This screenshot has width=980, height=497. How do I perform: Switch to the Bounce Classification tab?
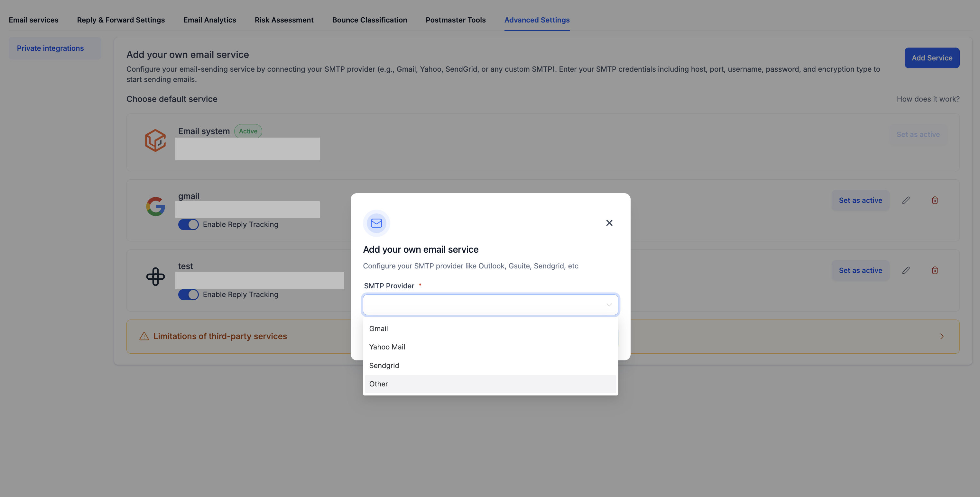coord(369,20)
